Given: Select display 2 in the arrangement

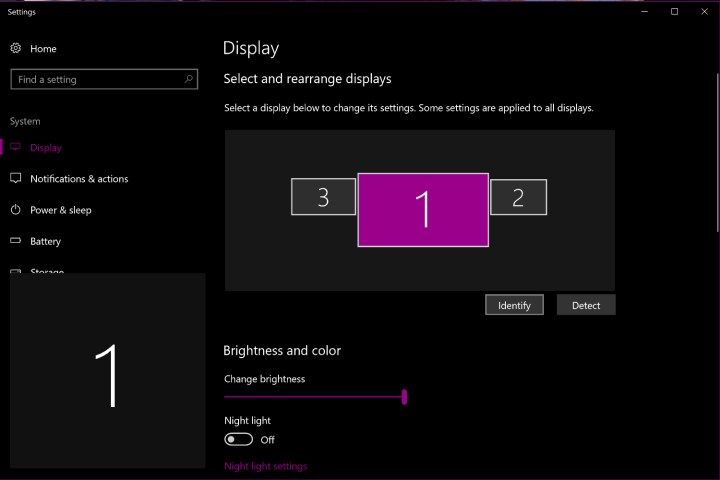Looking at the screenshot, I should click(518, 197).
